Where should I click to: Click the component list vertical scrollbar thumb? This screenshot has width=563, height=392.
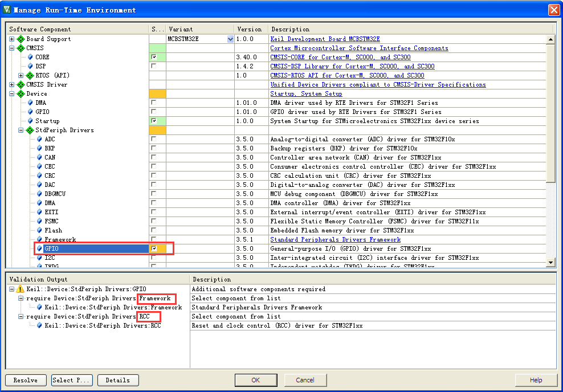tap(550, 113)
